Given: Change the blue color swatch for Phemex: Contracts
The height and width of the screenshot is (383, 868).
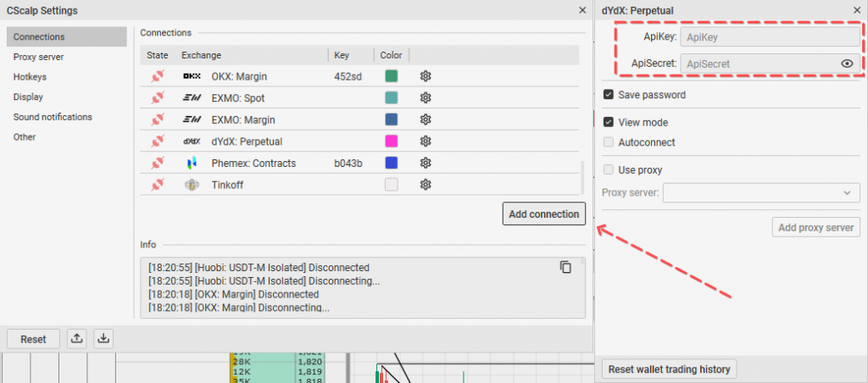Looking at the screenshot, I should 392,164.
